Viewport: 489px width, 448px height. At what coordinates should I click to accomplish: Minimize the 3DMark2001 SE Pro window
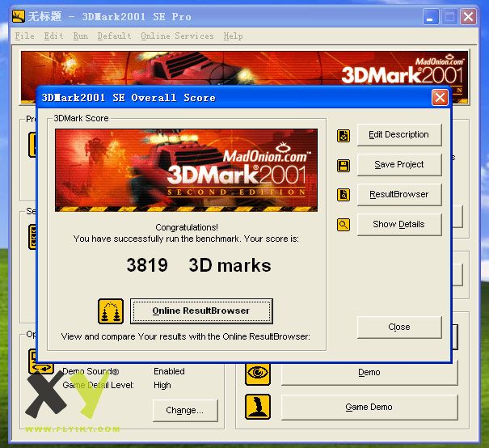pos(431,16)
